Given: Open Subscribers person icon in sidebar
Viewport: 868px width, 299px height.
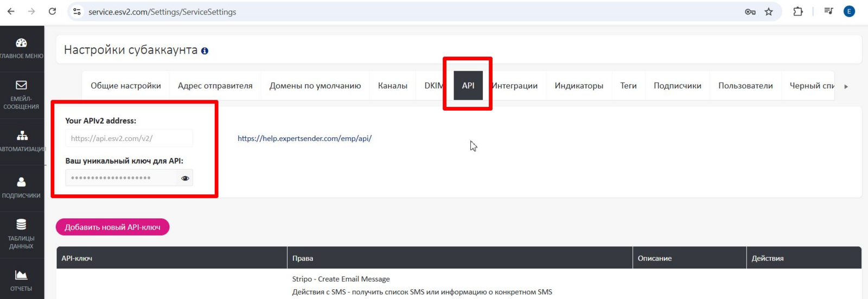Looking at the screenshot, I should [21, 182].
